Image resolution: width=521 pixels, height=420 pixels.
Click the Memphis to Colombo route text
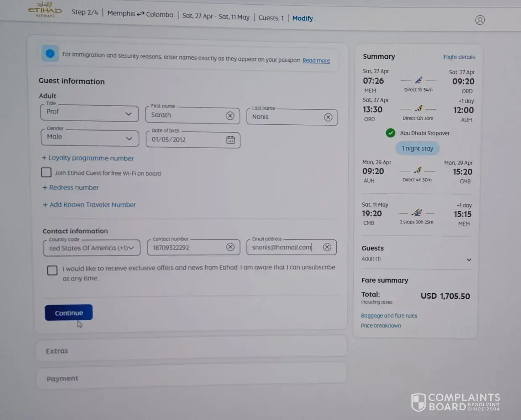(140, 14)
